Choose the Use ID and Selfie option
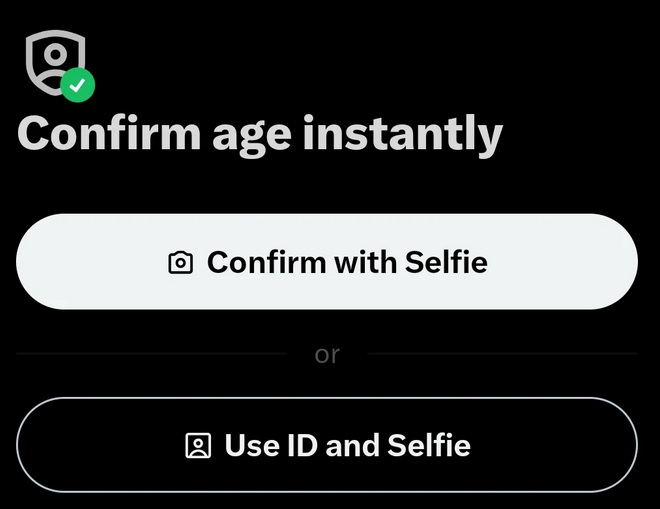 click(x=327, y=445)
